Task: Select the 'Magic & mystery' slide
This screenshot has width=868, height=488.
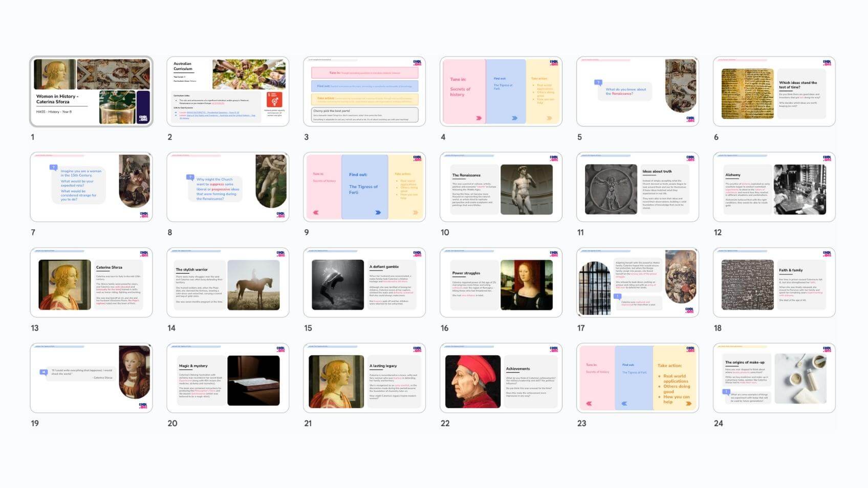Action: [228, 379]
